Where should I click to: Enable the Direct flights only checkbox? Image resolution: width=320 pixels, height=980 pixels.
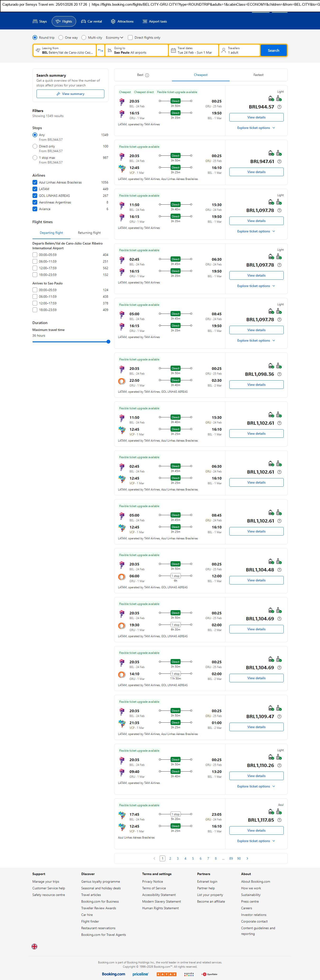(x=130, y=38)
